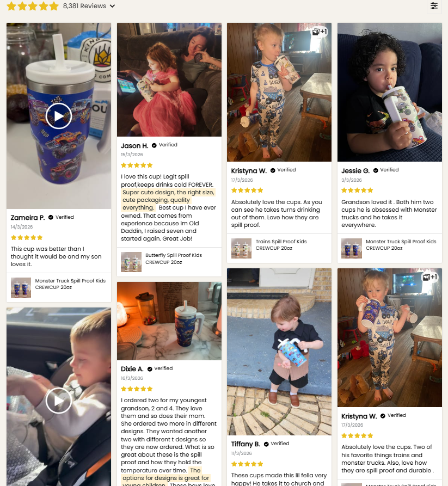The image size is (448, 486).
Task: Click the Verified badge next to Jason H.
Action: tap(164, 145)
